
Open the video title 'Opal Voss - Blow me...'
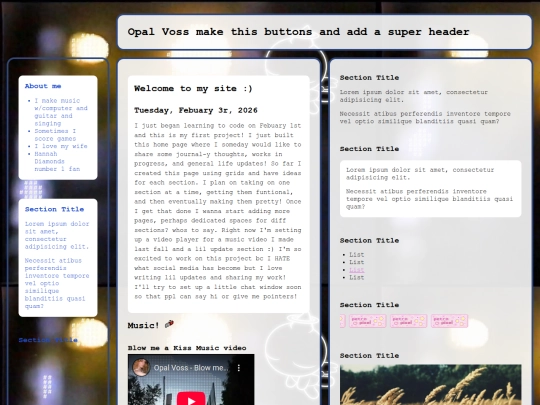point(191,368)
